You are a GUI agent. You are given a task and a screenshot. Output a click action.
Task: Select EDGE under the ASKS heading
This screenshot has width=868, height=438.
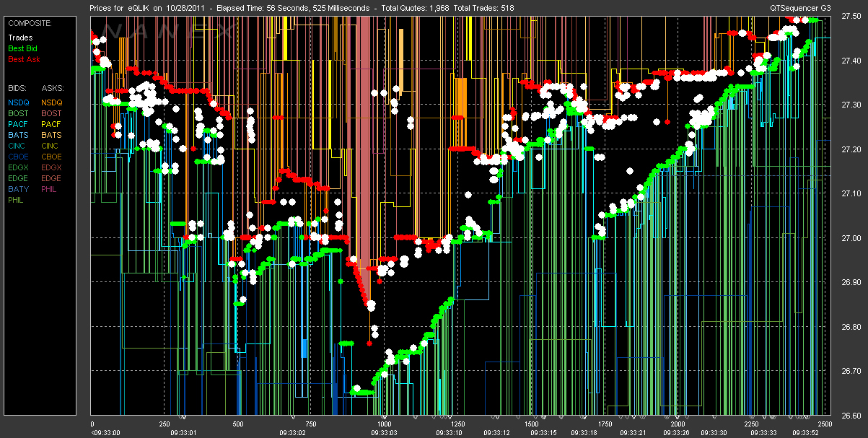(x=52, y=178)
